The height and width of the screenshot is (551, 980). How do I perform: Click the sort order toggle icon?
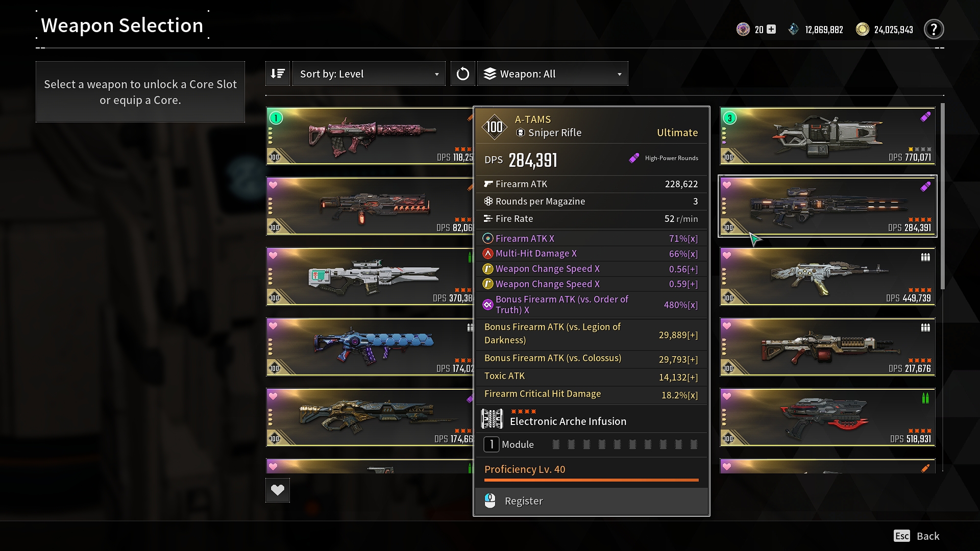click(278, 73)
